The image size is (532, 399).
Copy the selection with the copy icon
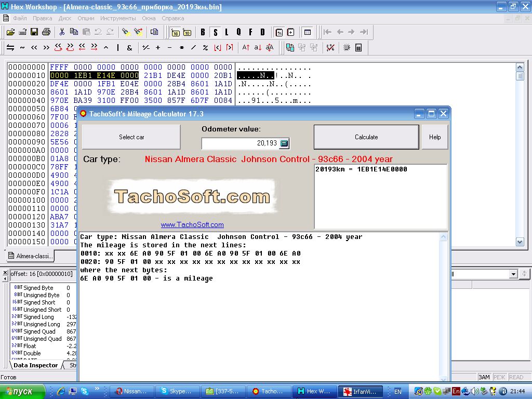click(74, 32)
